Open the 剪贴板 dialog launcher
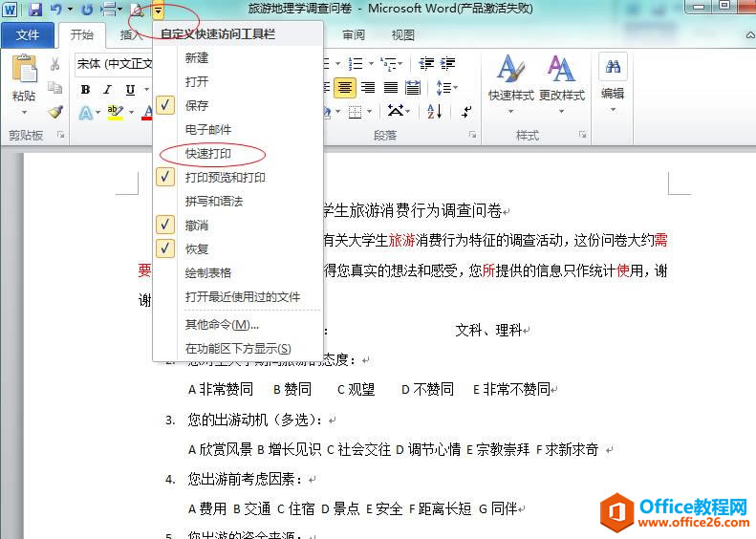Viewport: 756px width, 539px height. (x=61, y=135)
